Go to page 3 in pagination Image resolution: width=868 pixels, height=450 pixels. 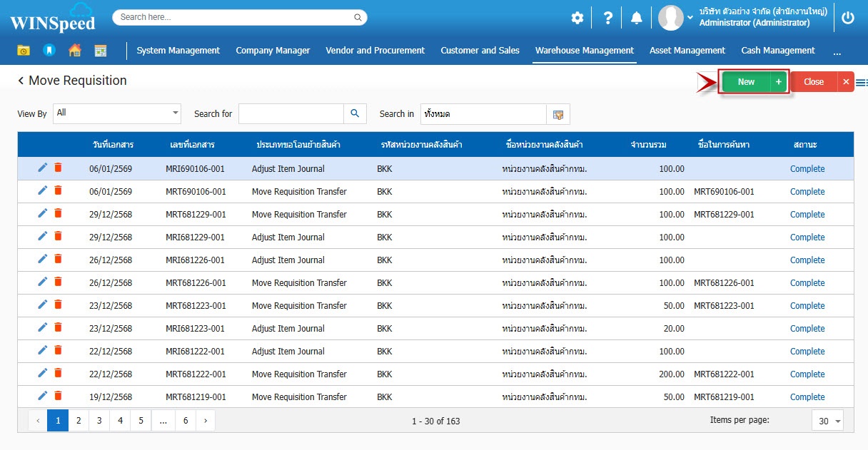tap(99, 421)
